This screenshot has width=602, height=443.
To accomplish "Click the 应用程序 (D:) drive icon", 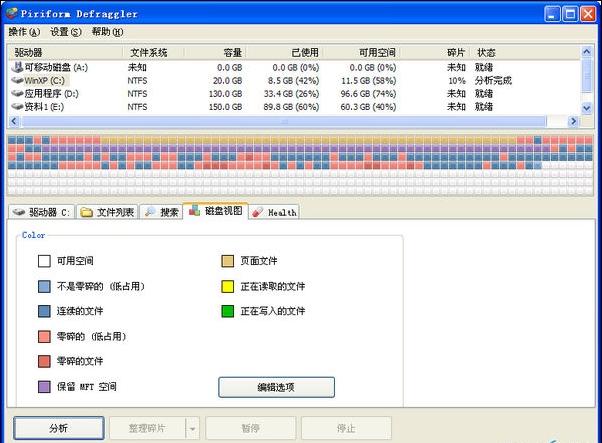I will click(17, 93).
